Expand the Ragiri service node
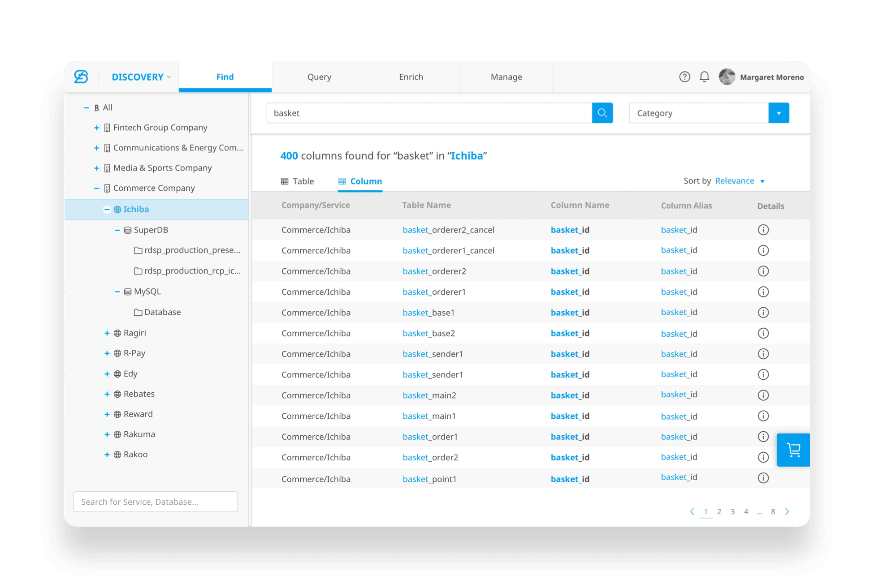The width and height of the screenshot is (874, 588). point(107,333)
